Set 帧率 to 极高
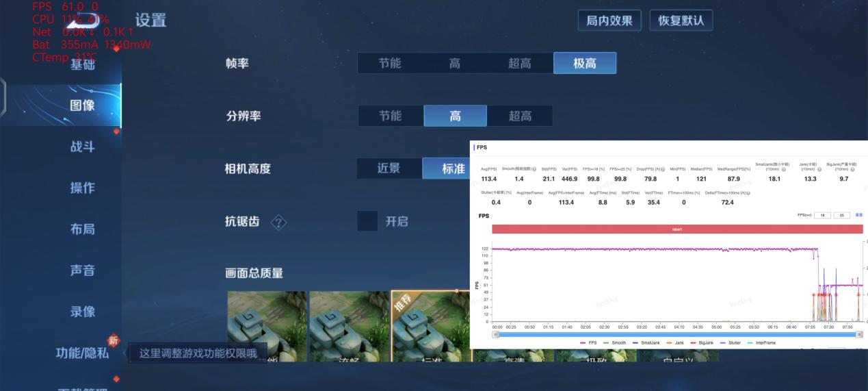868x391 pixels. [585, 63]
